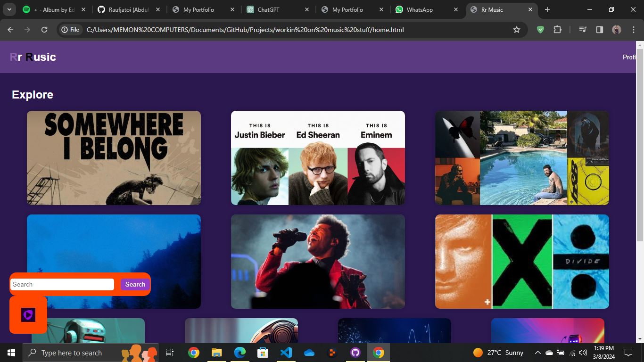The height and width of the screenshot is (362, 644).
Task: Click the purple Search button
Action: click(x=135, y=284)
